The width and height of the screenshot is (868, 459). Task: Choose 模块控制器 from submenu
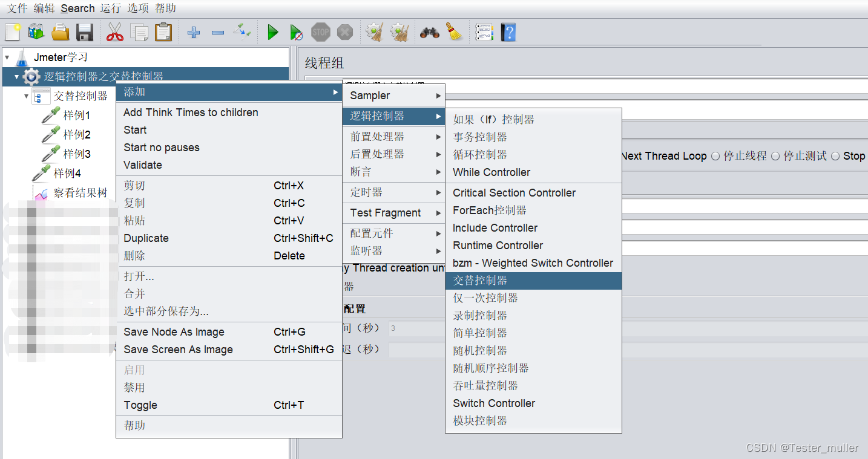pos(533,421)
